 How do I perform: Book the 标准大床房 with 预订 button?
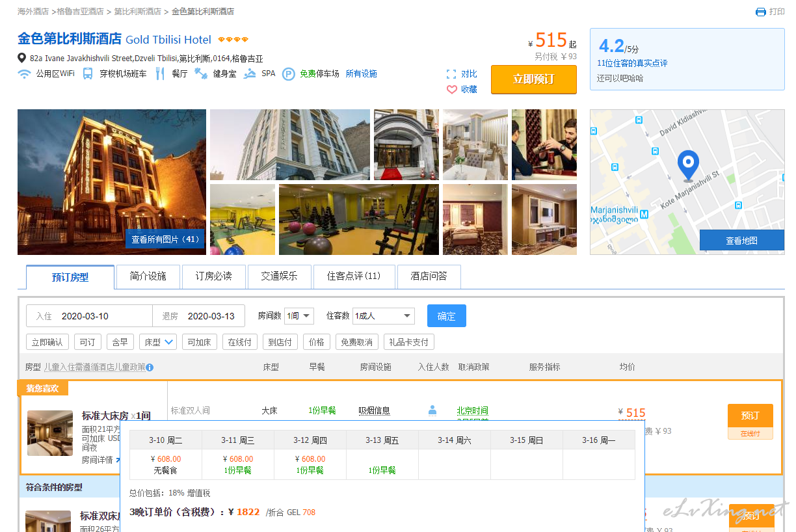click(750, 416)
